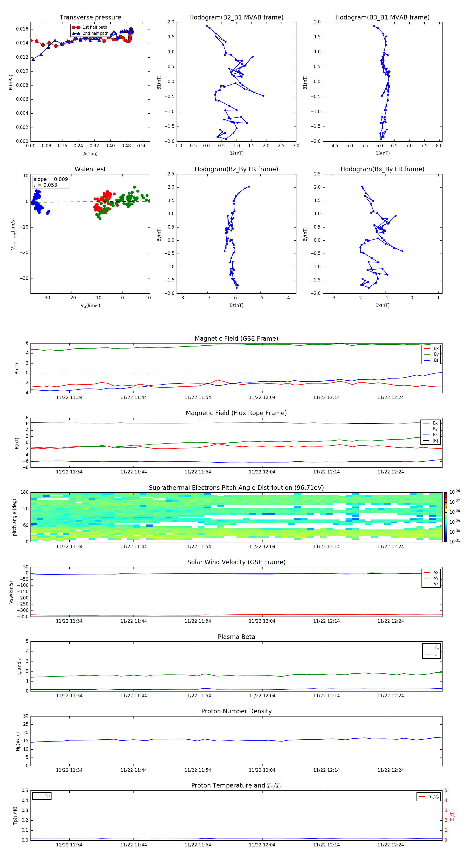Screen dimensions: 473x868
Task: Select the "Vy" velocity legend entry
Action: coord(431,578)
